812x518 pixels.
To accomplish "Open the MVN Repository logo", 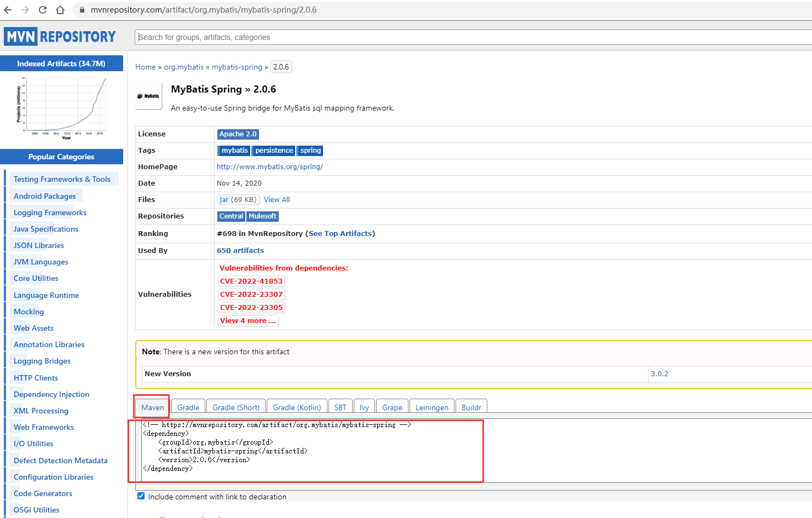I will click(60, 37).
